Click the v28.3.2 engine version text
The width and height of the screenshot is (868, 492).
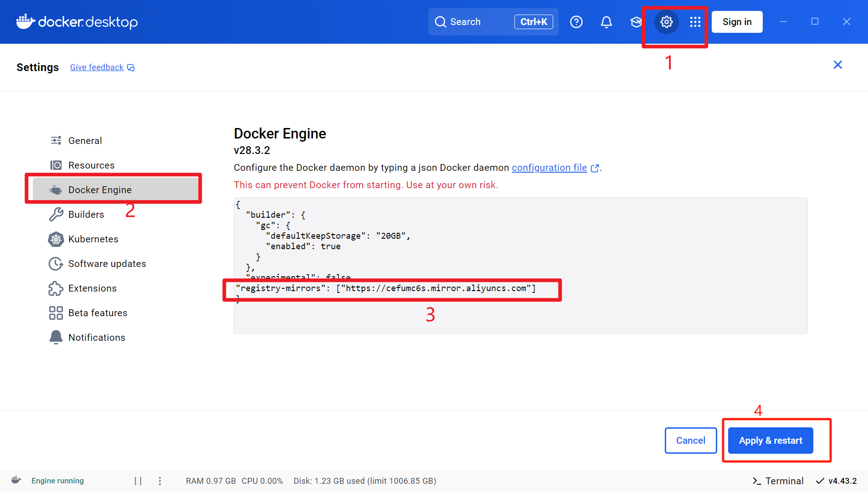(x=252, y=150)
